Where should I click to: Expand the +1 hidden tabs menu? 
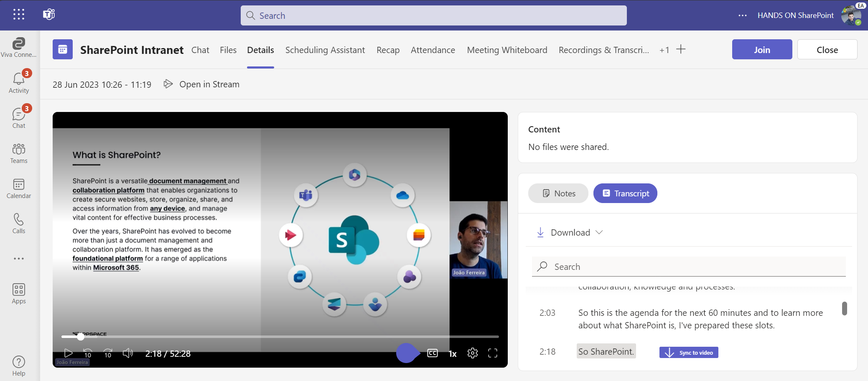(x=664, y=50)
